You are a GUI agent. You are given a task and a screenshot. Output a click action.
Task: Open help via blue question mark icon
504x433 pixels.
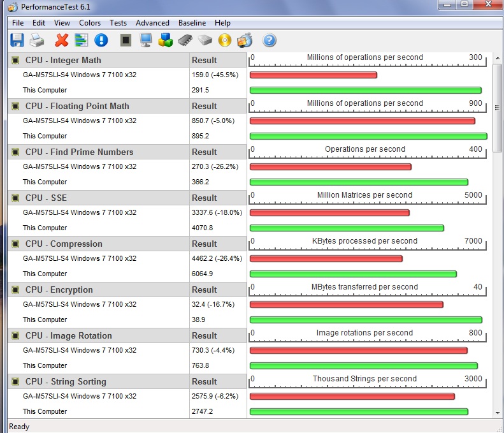click(270, 41)
